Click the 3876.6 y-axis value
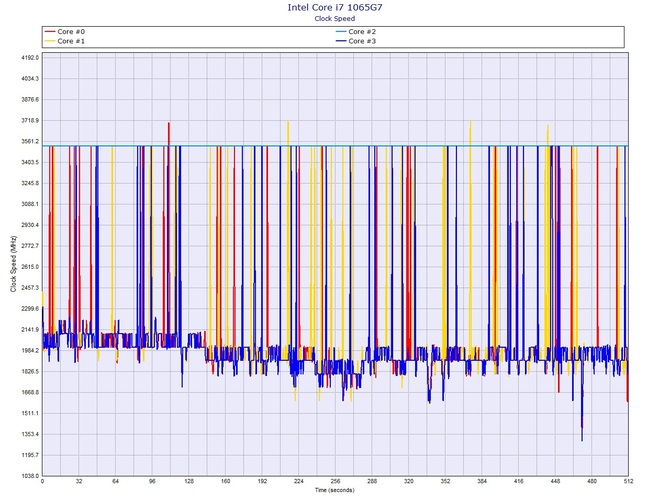This screenshot has height=502, width=670. click(30, 100)
